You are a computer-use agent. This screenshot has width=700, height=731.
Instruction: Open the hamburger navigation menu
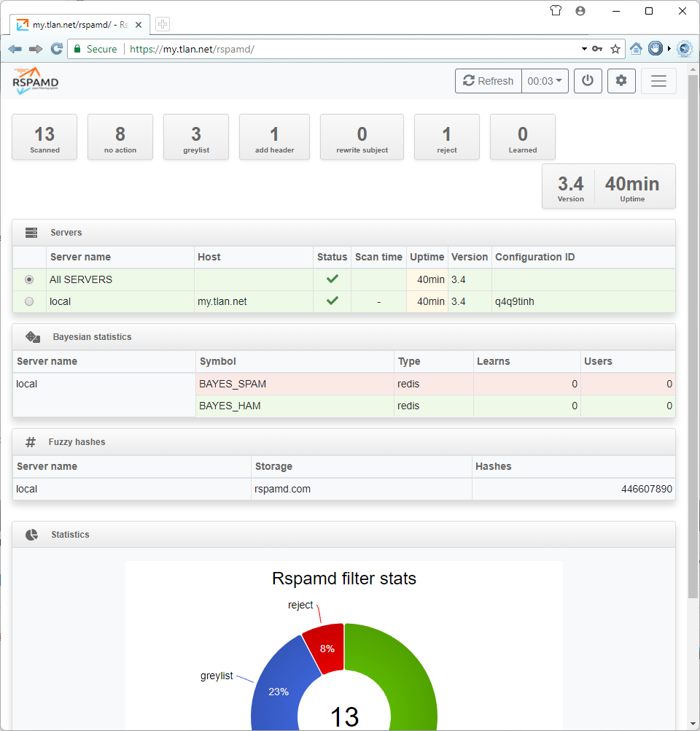tap(658, 81)
